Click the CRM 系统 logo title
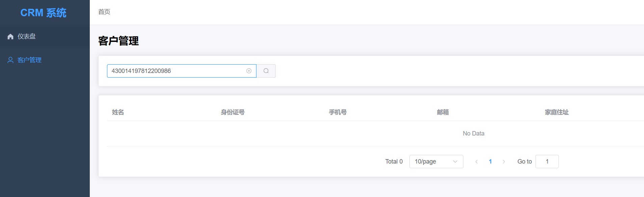644x197 pixels. (x=44, y=13)
